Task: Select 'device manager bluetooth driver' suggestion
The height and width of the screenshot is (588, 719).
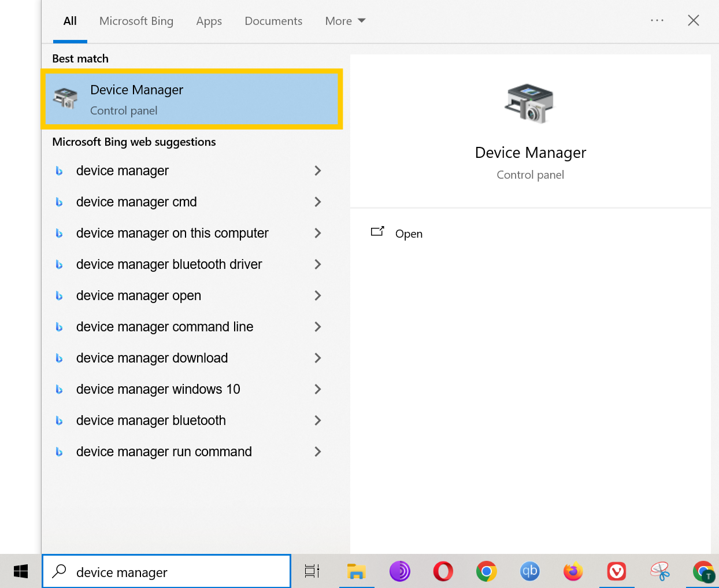Action: pos(169,264)
